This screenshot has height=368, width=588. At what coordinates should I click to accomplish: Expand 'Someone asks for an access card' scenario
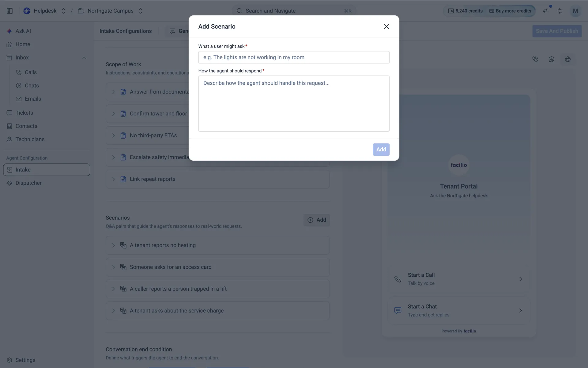(x=113, y=267)
